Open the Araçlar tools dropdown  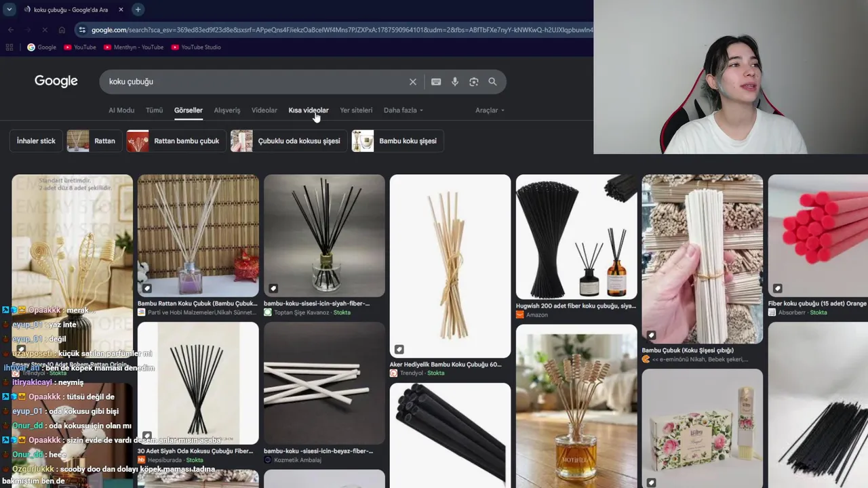coord(490,110)
